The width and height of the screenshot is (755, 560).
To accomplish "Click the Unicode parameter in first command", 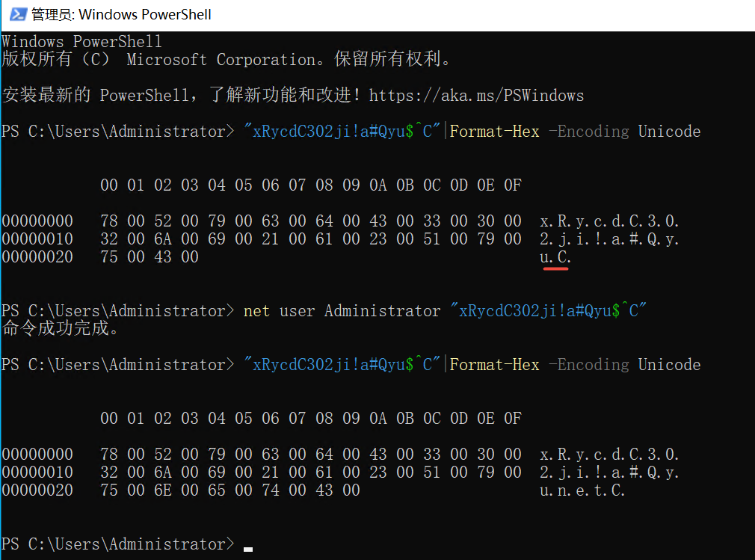I will click(x=669, y=132).
